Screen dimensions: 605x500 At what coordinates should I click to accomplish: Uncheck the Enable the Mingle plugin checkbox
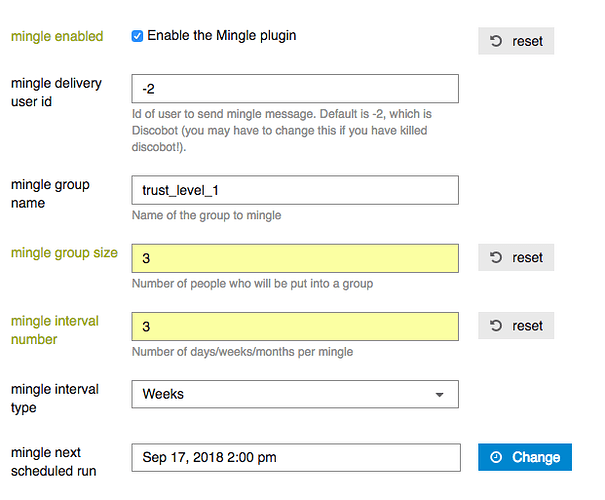[137, 36]
